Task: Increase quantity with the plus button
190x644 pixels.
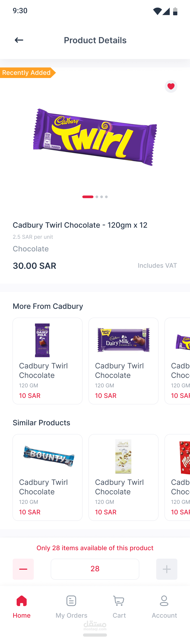Action: 167,569
